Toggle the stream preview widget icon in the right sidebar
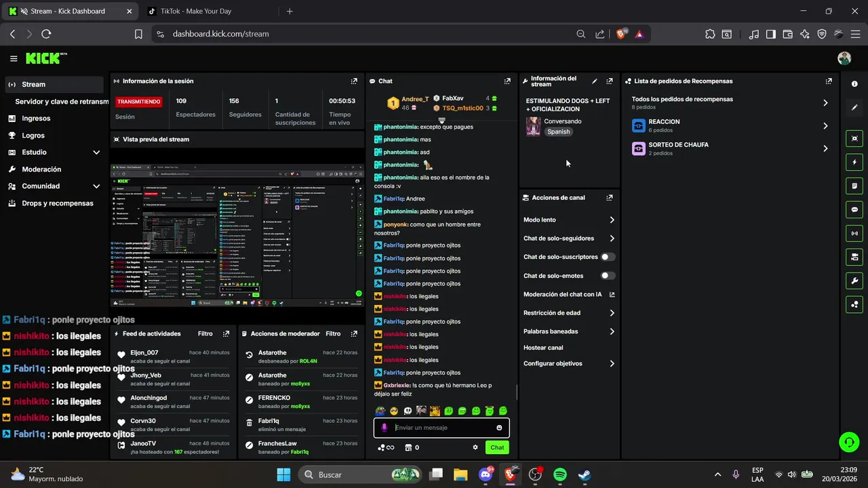This screenshot has width=868, height=488. tap(854, 138)
